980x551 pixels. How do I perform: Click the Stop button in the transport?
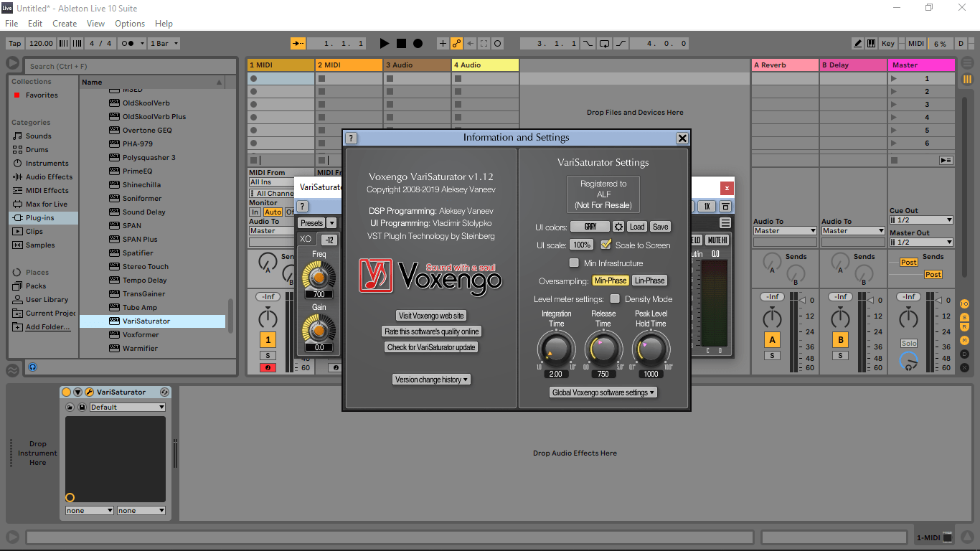click(402, 44)
